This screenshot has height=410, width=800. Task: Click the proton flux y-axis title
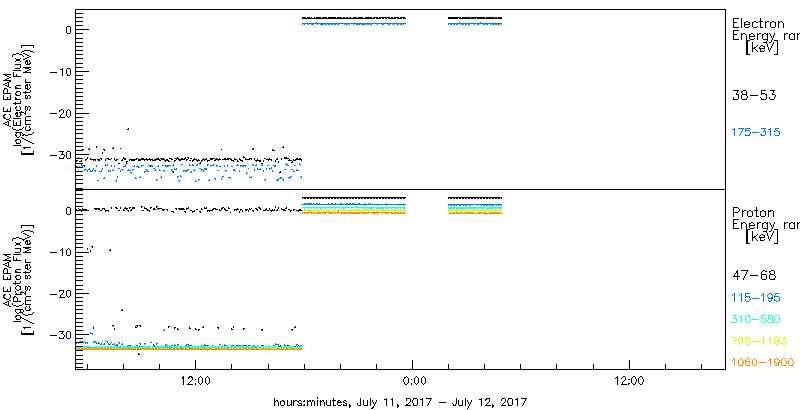tap(18, 279)
